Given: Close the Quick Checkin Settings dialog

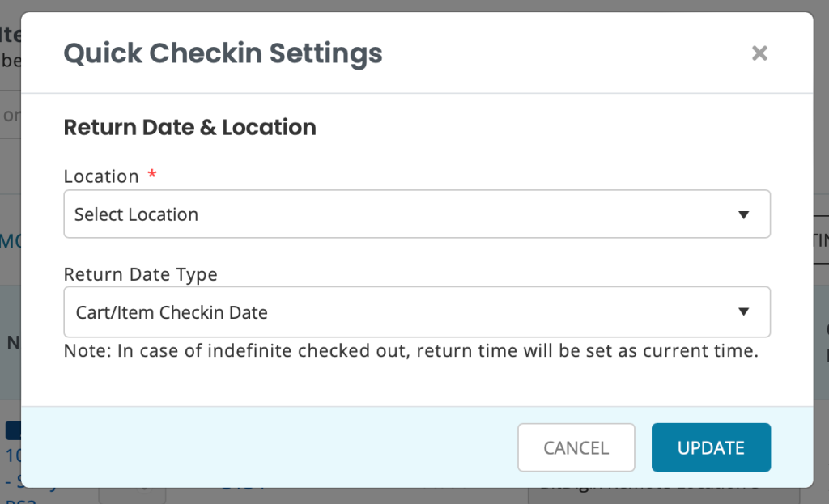Looking at the screenshot, I should pos(759,53).
